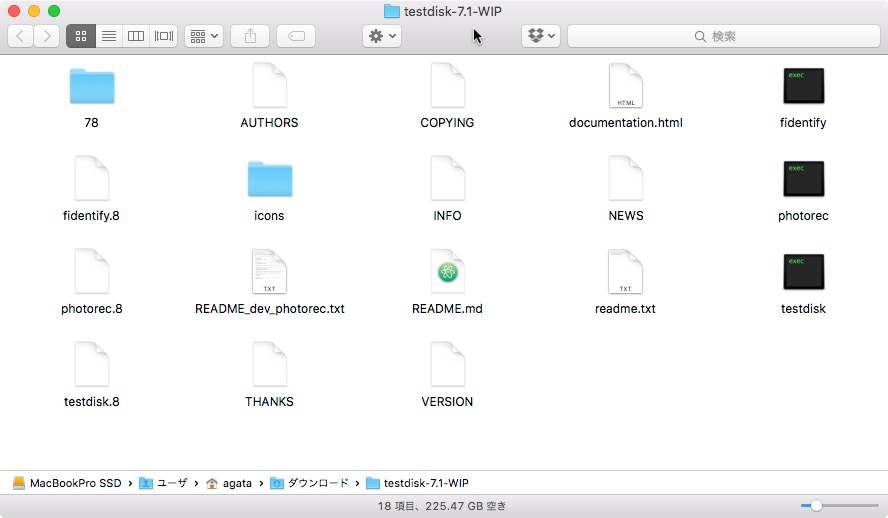Go forward to next folder
Viewport: 888px width, 518px height.
(46, 36)
